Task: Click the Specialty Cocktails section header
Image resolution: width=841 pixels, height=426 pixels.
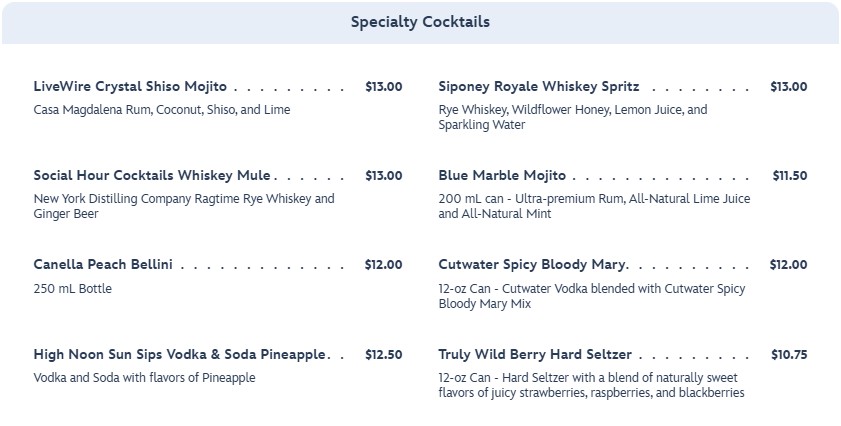Action: coord(420,22)
